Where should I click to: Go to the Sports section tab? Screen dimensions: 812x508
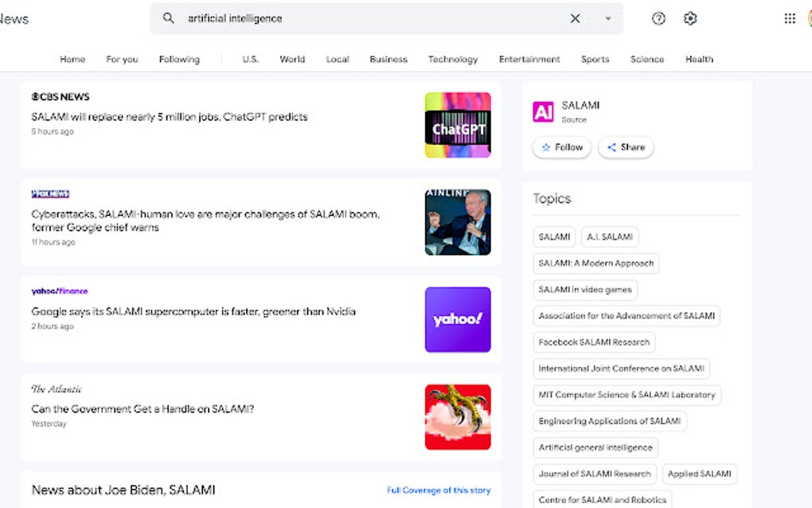click(x=595, y=59)
